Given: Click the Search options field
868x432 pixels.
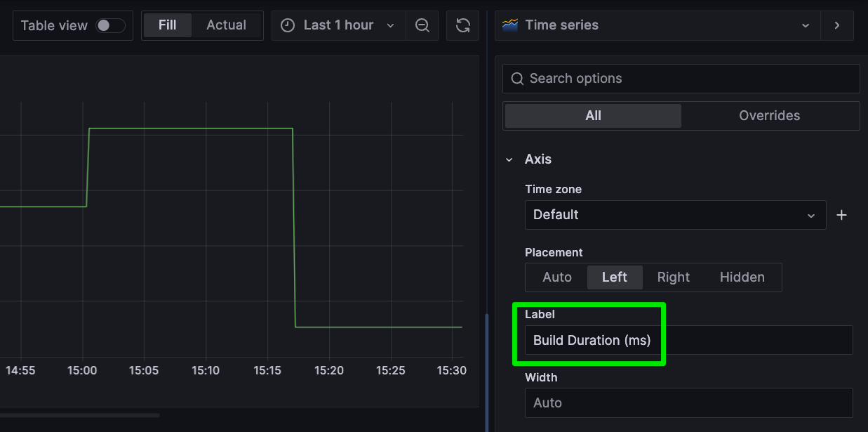Looking at the screenshot, I should pyautogui.click(x=681, y=79).
